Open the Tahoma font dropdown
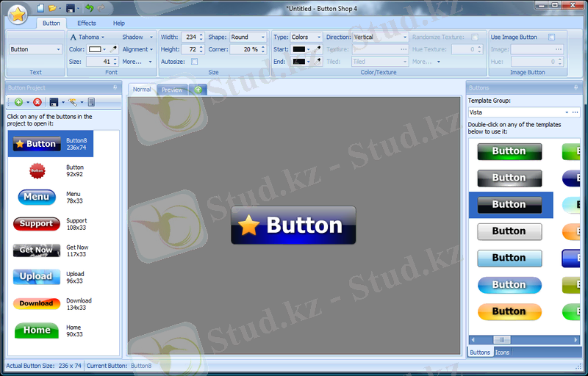This screenshot has height=376, width=588. (103, 37)
